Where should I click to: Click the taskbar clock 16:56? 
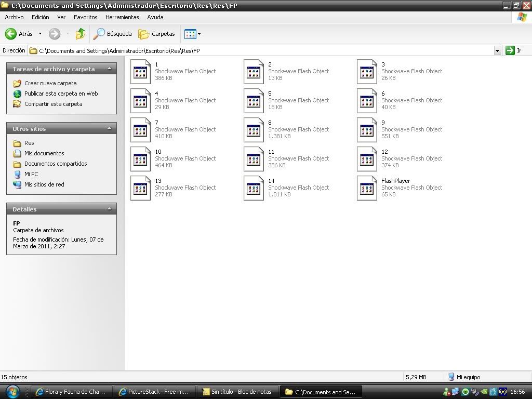pyautogui.click(x=517, y=392)
